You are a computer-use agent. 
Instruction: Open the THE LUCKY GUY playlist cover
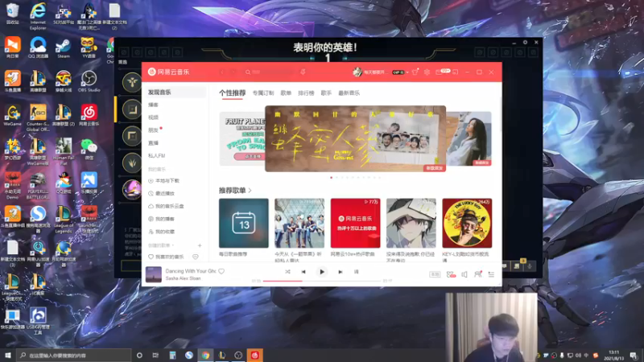[467, 224]
